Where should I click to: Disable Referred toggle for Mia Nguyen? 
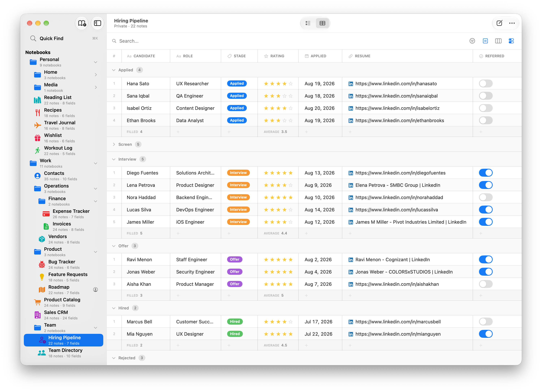[486, 334]
